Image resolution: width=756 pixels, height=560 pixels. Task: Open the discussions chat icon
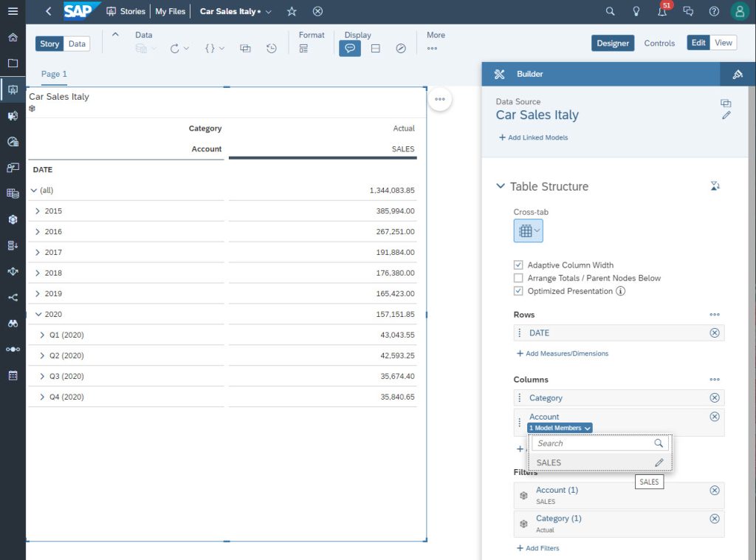pyautogui.click(x=688, y=11)
